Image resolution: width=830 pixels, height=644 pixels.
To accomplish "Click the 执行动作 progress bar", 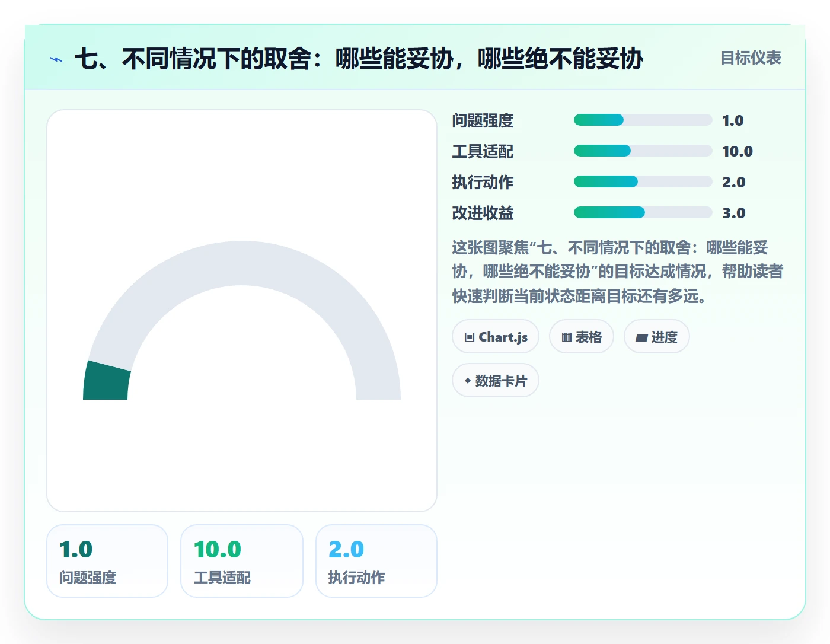I will pyautogui.click(x=643, y=182).
